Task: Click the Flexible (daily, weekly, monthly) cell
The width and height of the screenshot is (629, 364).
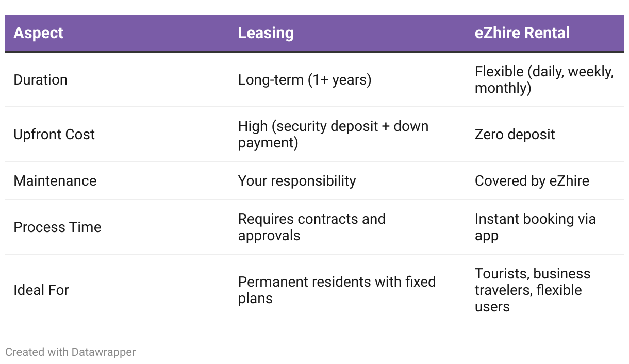Action: pyautogui.click(x=544, y=80)
